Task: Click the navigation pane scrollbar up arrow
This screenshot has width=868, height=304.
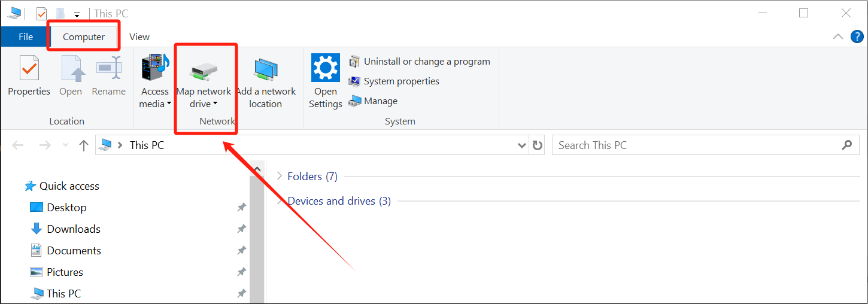Action: click(257, 170)
